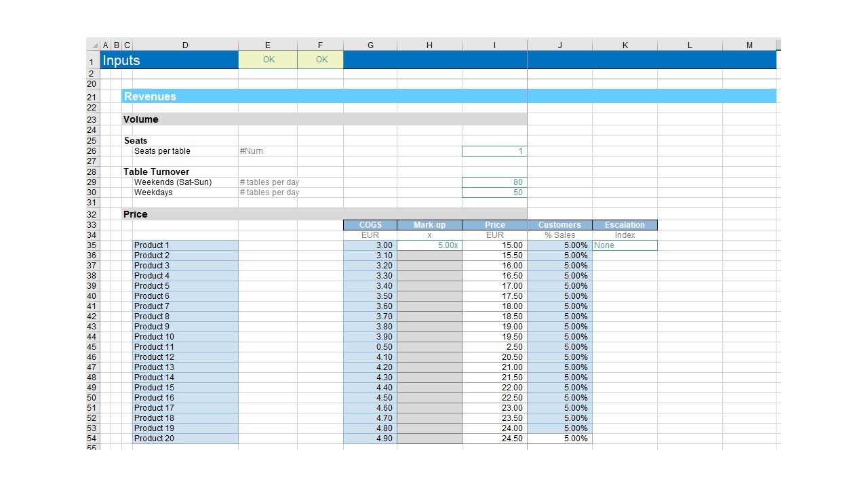Open the Escalation index cell showing None

click(x=625, y=245)
